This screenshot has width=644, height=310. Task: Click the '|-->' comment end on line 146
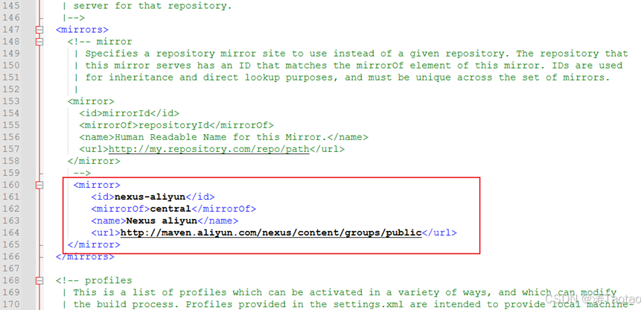tap(74, 18)
